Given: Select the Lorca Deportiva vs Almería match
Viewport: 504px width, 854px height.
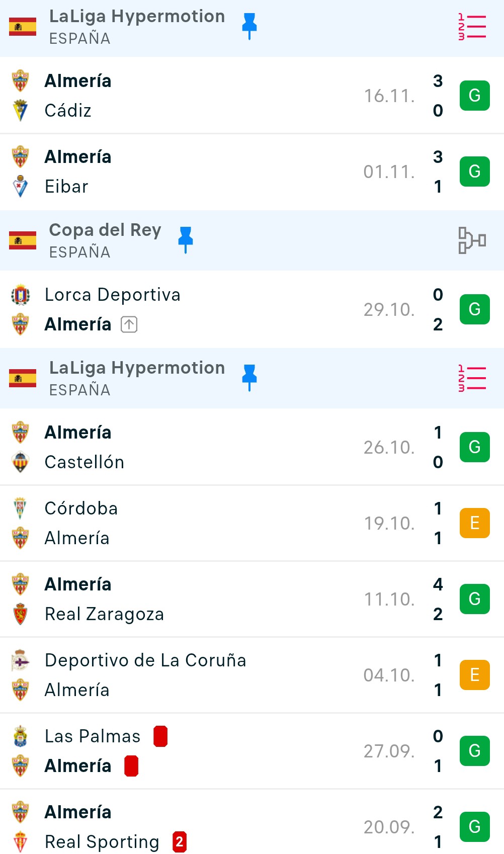Looking at the screenshot, I should pyautogui.click(x=226, y=309).
